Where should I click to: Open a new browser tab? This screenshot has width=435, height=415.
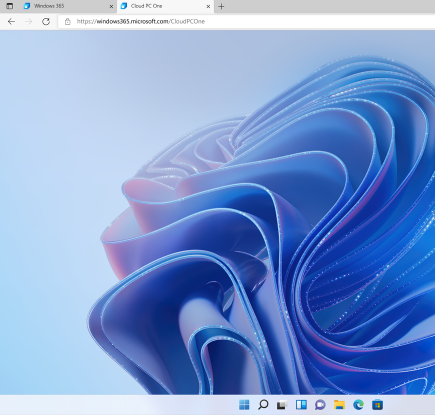tap(221, 6)
